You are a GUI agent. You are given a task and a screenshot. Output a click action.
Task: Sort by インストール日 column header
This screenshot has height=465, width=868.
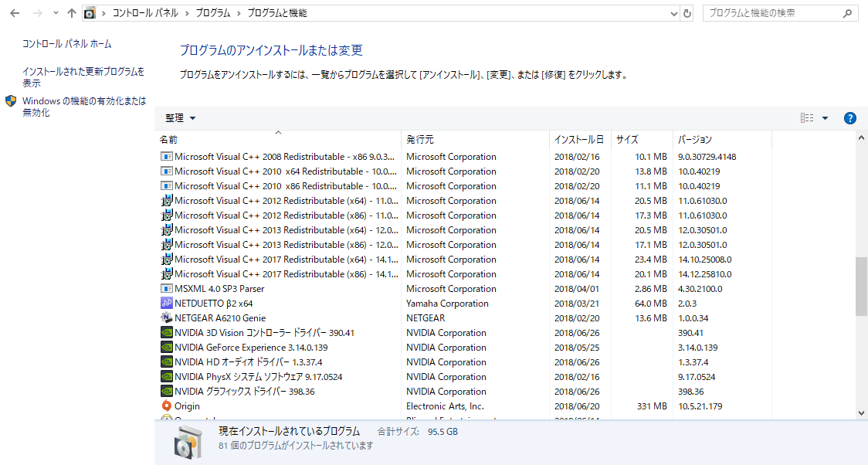coord(580,140)
